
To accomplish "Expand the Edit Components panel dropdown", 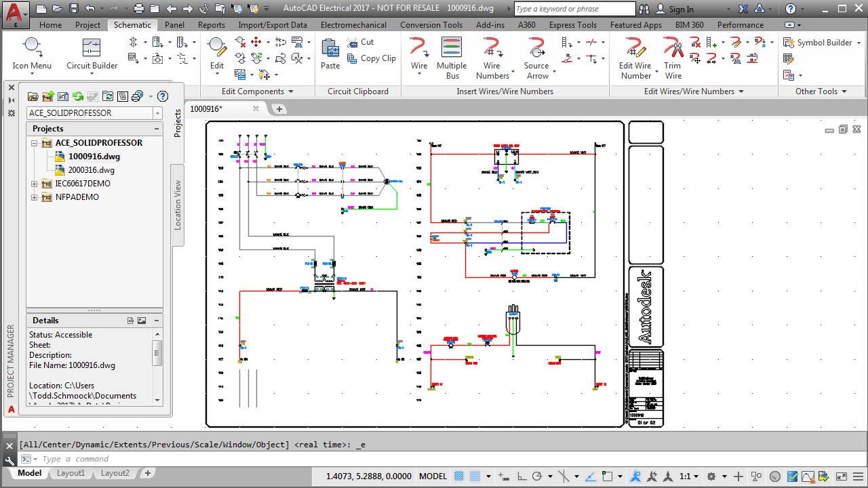I will coord(292,91).
